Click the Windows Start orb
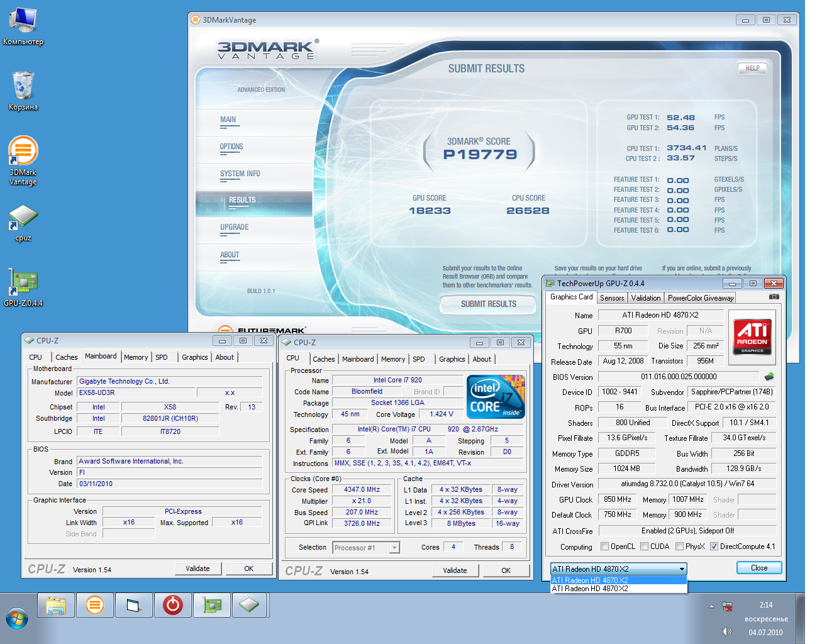 (17, 619)
